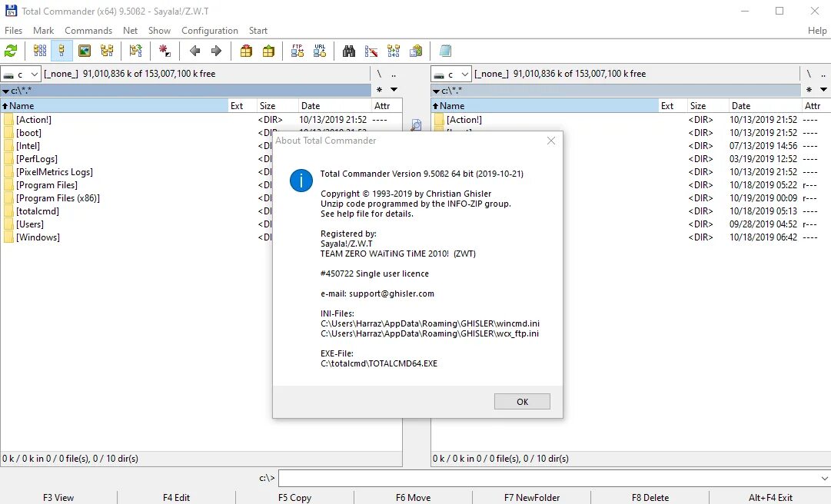
Task: Toggle branch view toolbar icon
Action: tap(135, 51)
